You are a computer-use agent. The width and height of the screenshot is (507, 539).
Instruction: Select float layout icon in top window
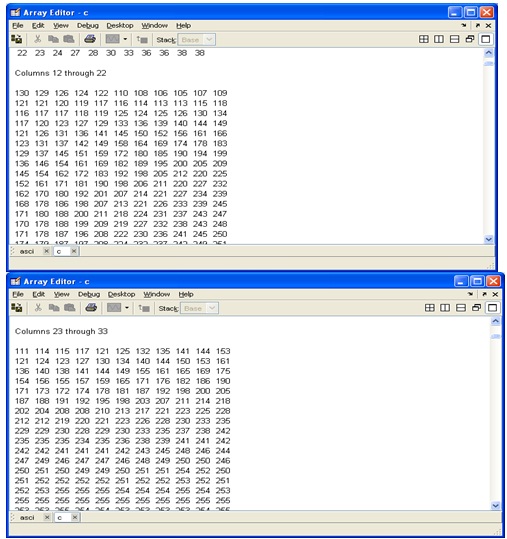(470, 39)
